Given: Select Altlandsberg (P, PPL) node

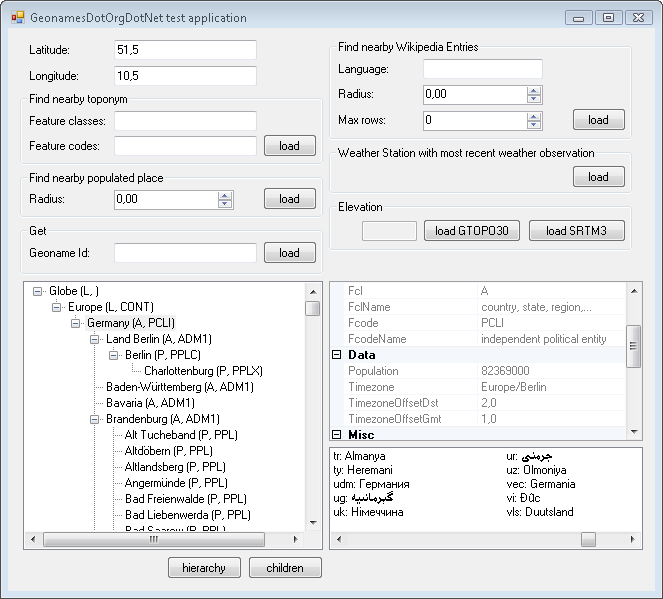Looking at the screenshot, I should [x=175, y=467].
